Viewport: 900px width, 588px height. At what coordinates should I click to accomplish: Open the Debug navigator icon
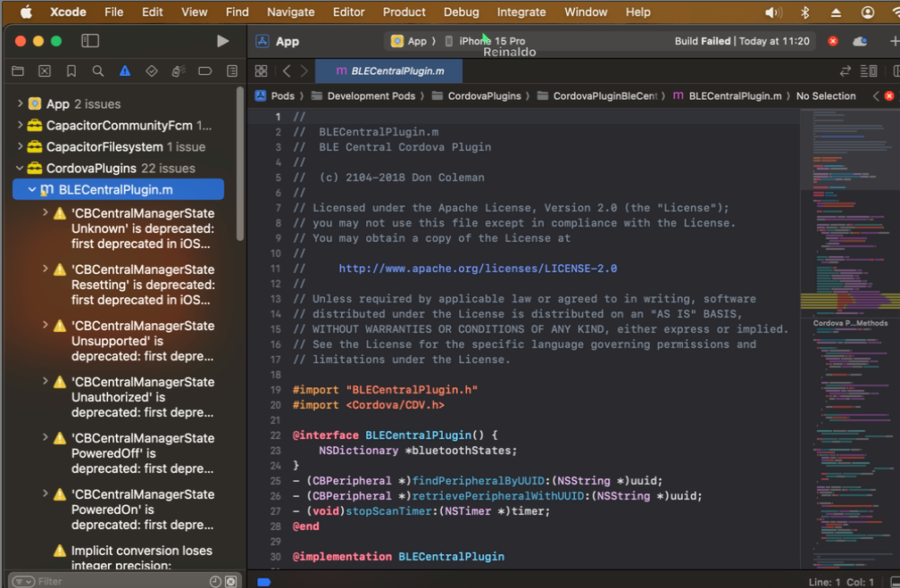(179, 71)
